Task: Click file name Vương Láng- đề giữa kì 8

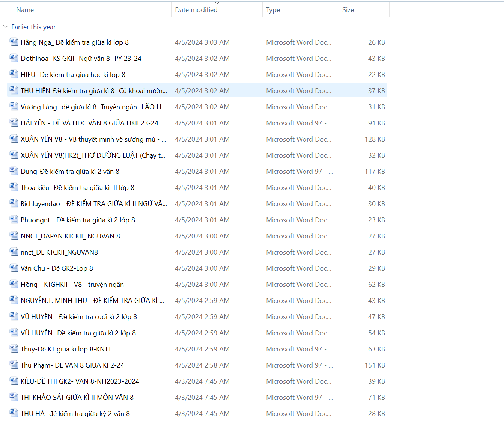Action: pos(93,107)
